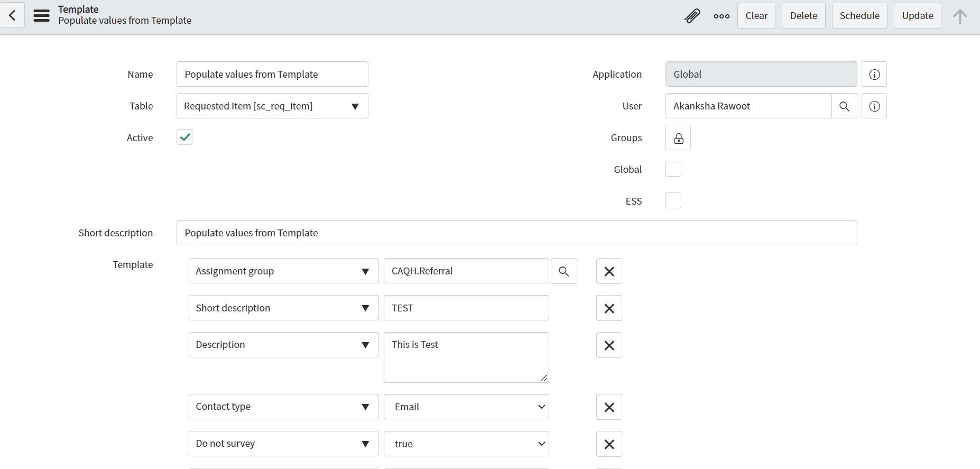Screen dimensions: 980x469
Task: Enable the Global checkbox
Action: pyautogui.click(x=673, y=169)
